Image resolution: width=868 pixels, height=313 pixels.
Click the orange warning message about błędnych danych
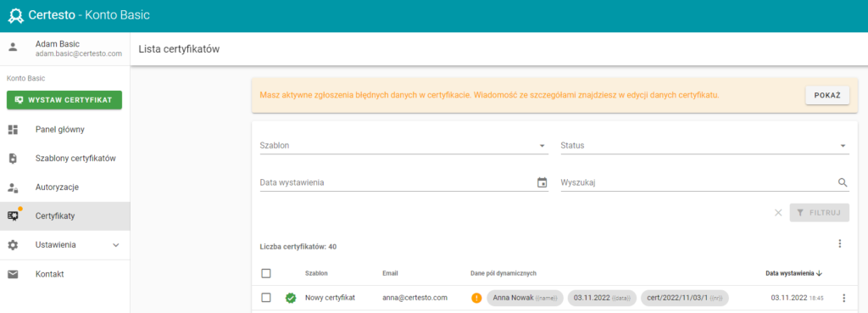click(x=489, y=95)
